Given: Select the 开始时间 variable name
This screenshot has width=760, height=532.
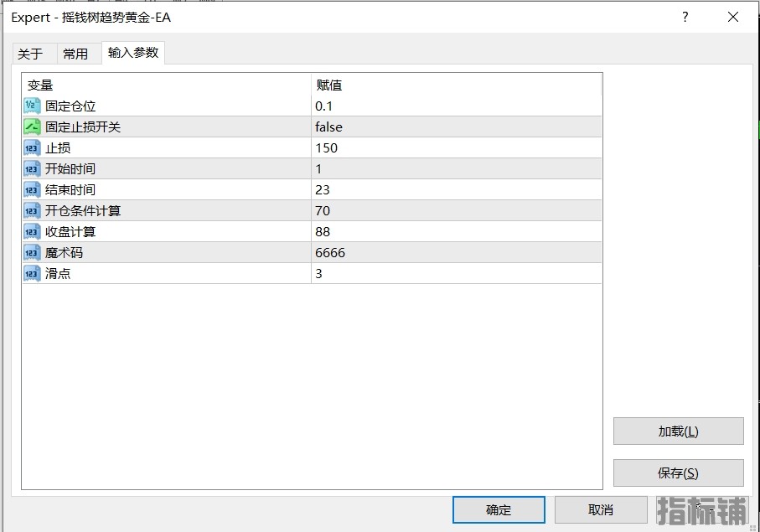Looking at the screenshot, I should (70, 168).
